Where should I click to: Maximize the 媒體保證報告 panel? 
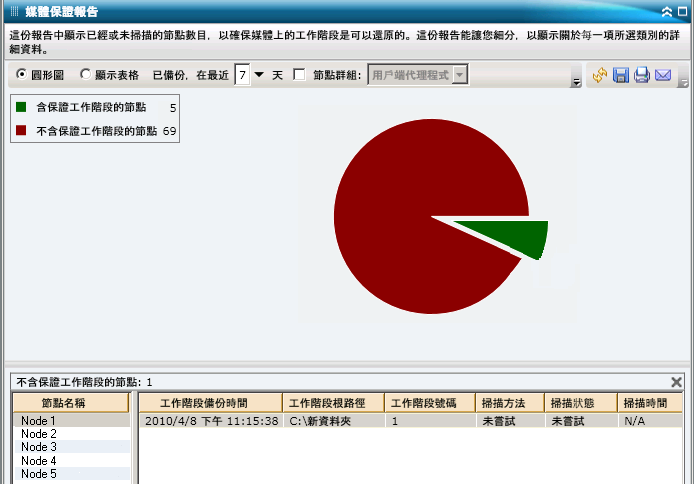tap(682, 12)
